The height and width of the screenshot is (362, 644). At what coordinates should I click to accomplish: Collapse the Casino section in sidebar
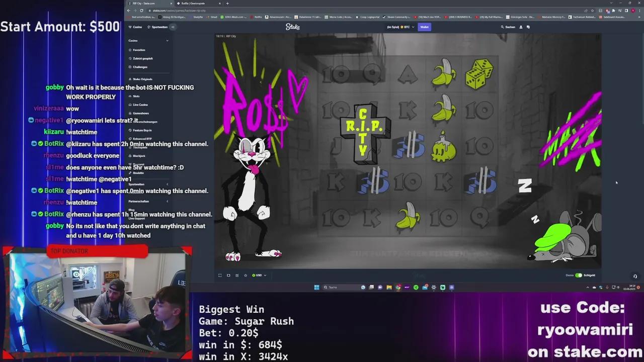tap(167, 40)
